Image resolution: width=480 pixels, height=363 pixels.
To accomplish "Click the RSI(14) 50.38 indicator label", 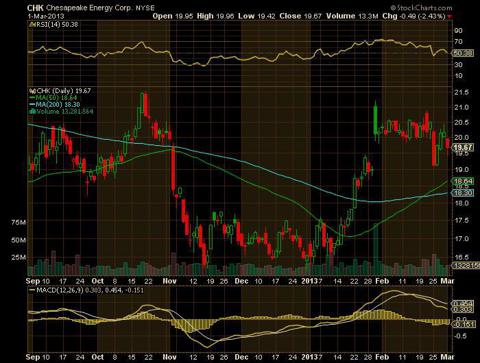I will point(57,24).
